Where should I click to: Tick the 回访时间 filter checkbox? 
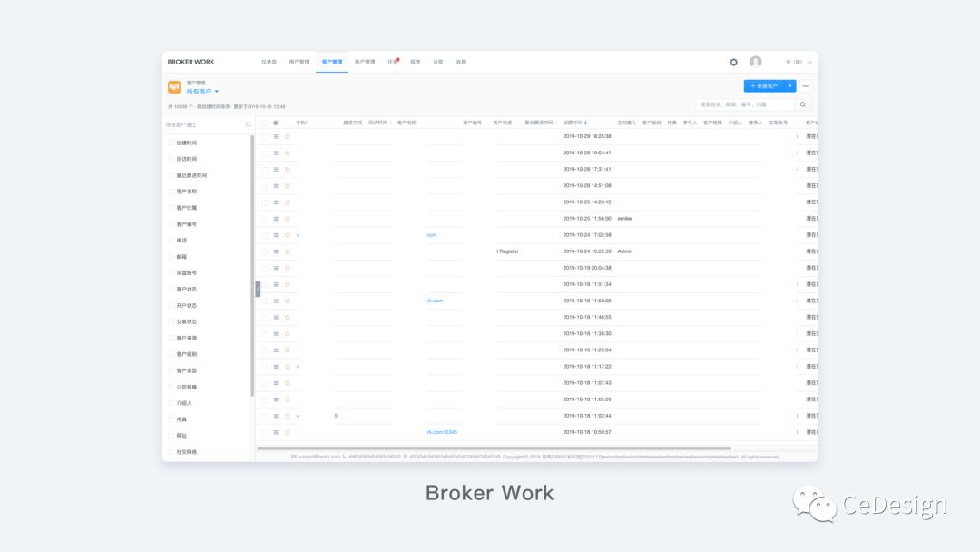171,159
